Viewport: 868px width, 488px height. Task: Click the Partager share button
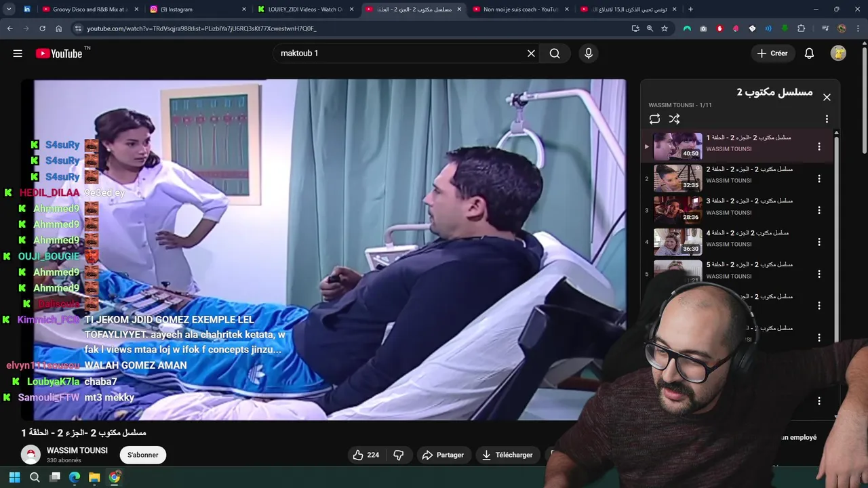tap(443, 455)
